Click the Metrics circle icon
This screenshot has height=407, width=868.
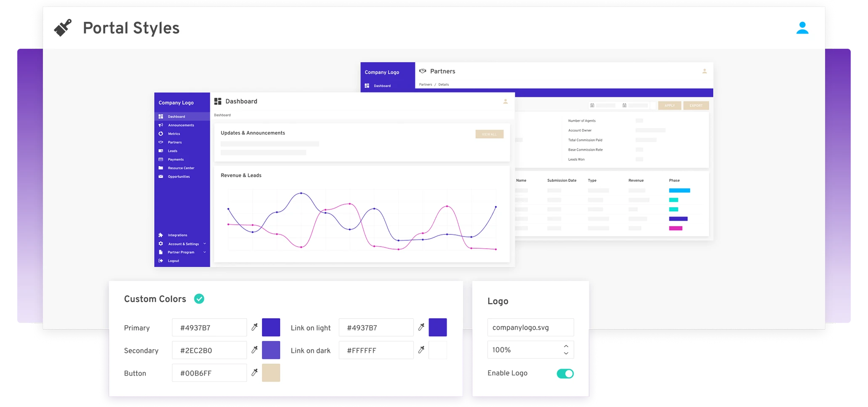click(x=161, y=134)
